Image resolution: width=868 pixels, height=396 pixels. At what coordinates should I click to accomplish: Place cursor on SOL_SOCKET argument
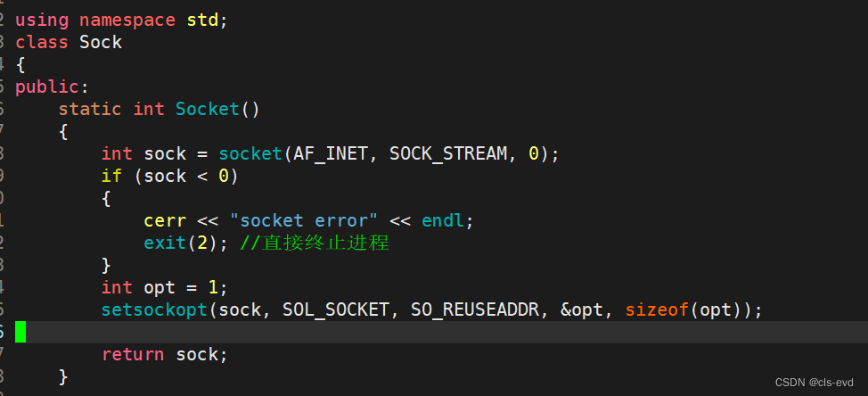336,309
